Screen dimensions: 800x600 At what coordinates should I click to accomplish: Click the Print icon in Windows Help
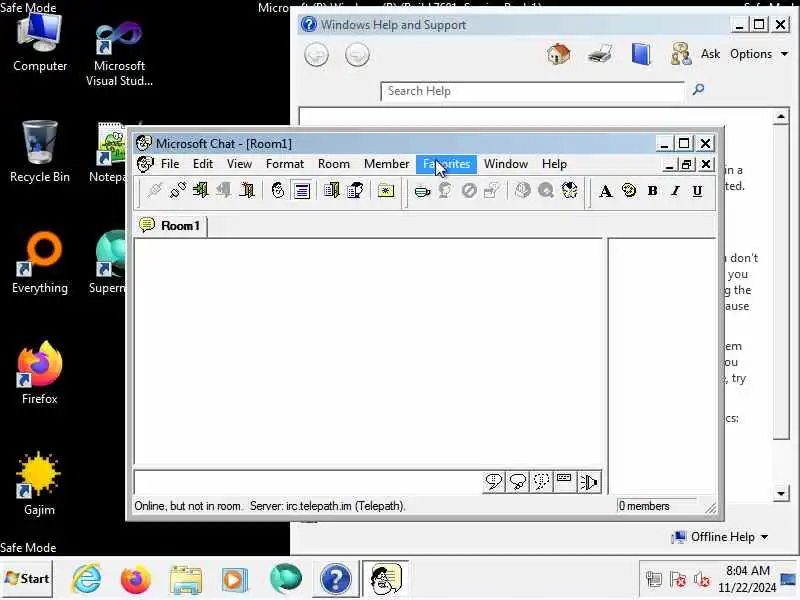(x=599, y=54)
